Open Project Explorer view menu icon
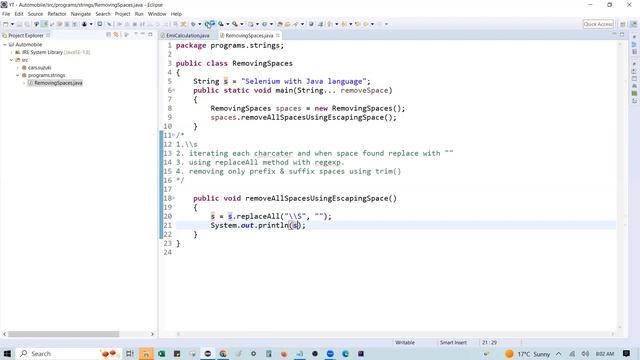640x360 pixels. (136, 34)
